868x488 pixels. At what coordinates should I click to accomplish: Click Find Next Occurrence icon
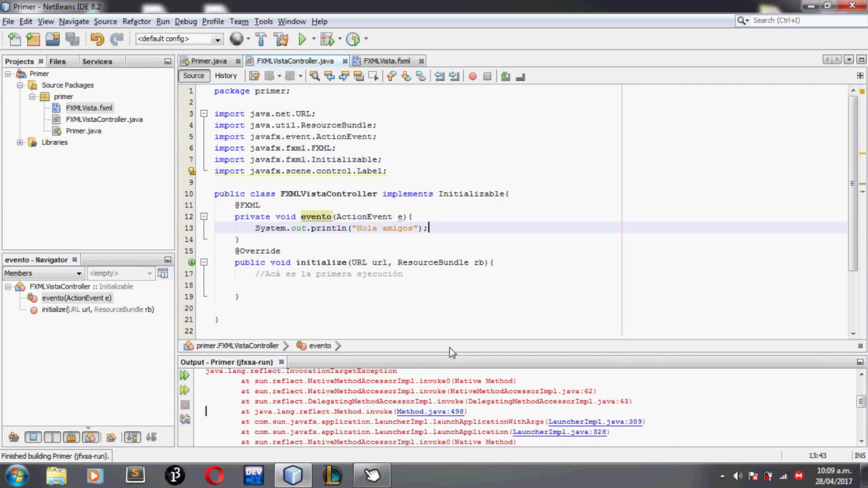tap(344, 76)
